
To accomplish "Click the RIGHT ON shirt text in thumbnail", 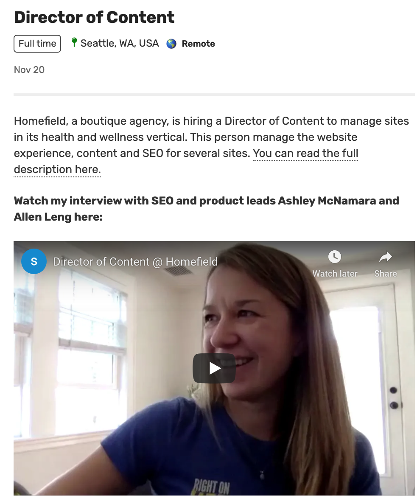I will pos(211,487).
